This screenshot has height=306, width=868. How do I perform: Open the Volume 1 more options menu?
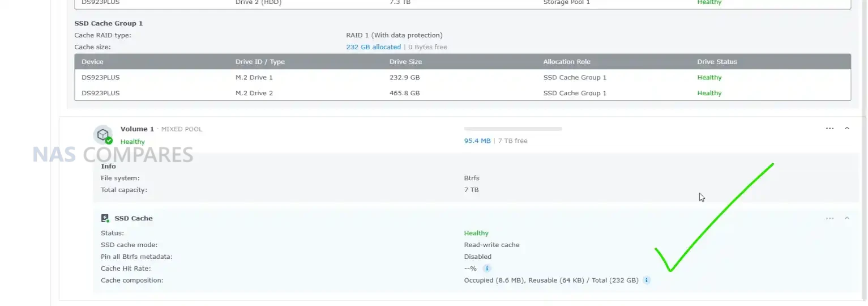829,129
